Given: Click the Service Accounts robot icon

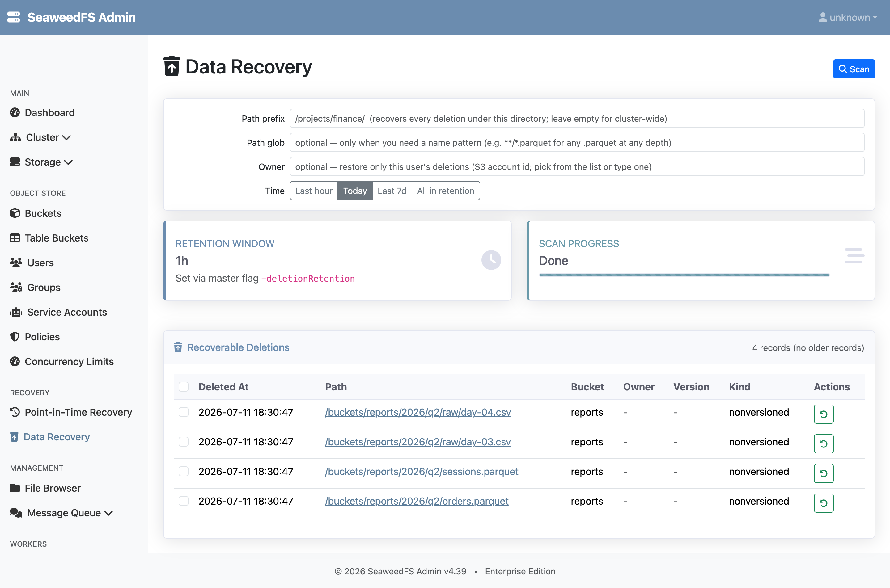Looking at the screenshot, I should [16, 312].
